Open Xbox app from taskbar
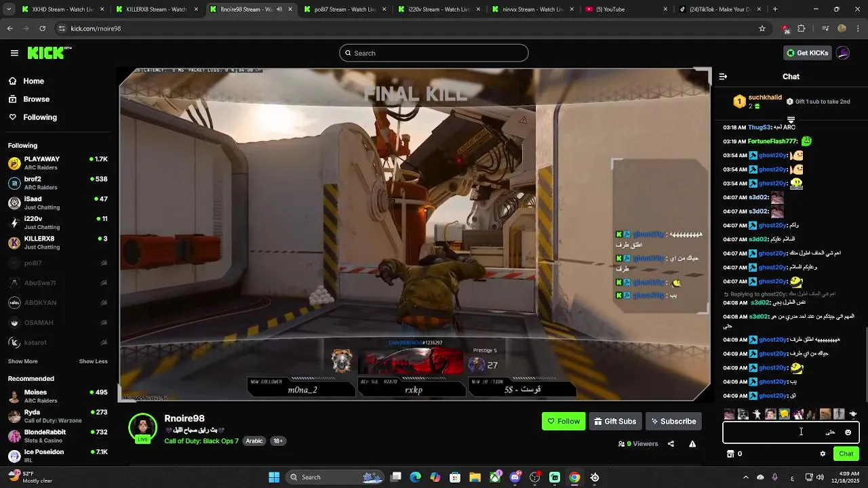Screen dimensions: 868x488 pos(495,477)
